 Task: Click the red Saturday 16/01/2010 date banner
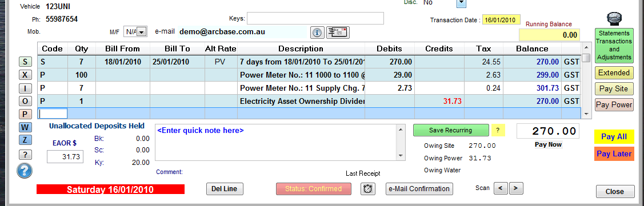pyautogui.click(x=110, y=189)
